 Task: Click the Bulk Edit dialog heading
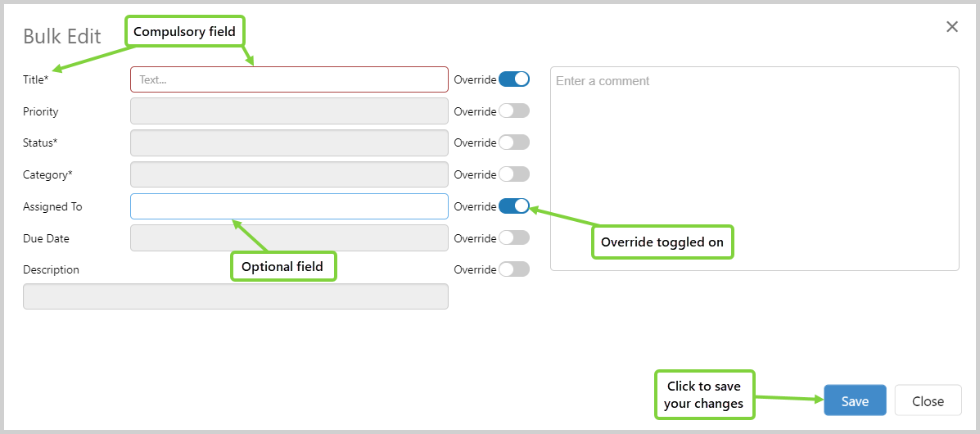[x=62, y=36]
